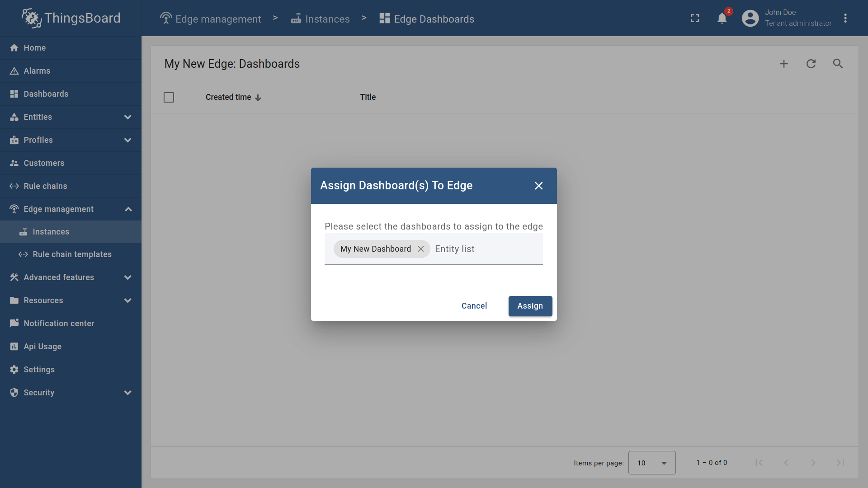Select the Alarms sidebar item
The height and width of the screenshot is (488, 868).
click(37, 71)
